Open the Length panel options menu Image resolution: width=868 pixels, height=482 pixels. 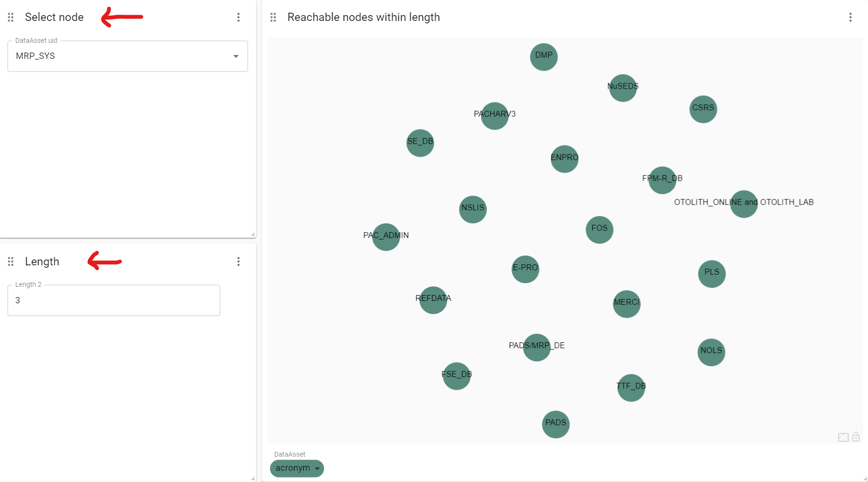coord(239,261)
